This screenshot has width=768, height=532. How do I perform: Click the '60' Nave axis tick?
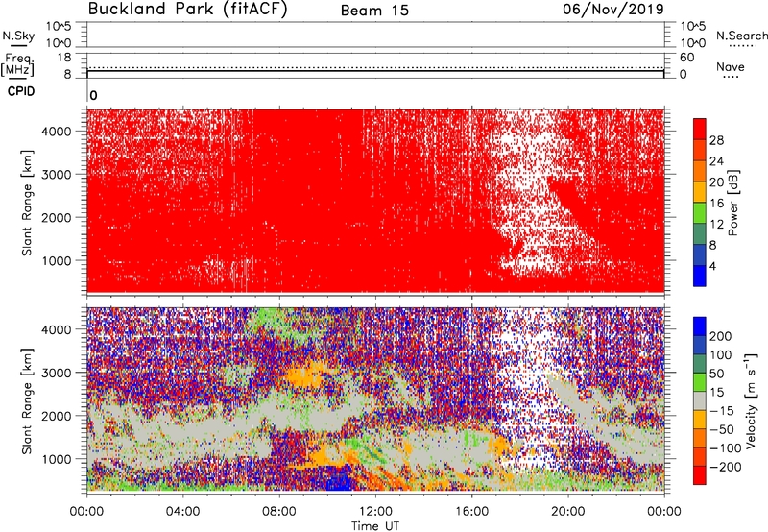coord(686,58)
